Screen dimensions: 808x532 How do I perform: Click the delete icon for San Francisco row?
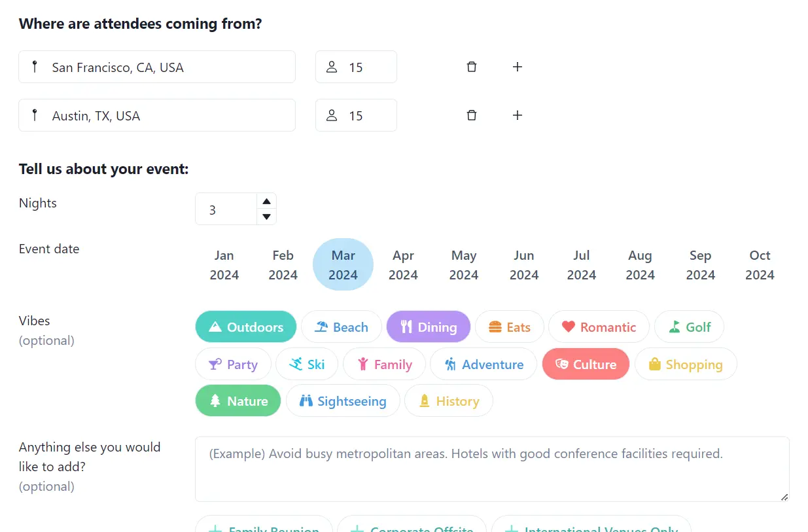[x=471, y=66]
